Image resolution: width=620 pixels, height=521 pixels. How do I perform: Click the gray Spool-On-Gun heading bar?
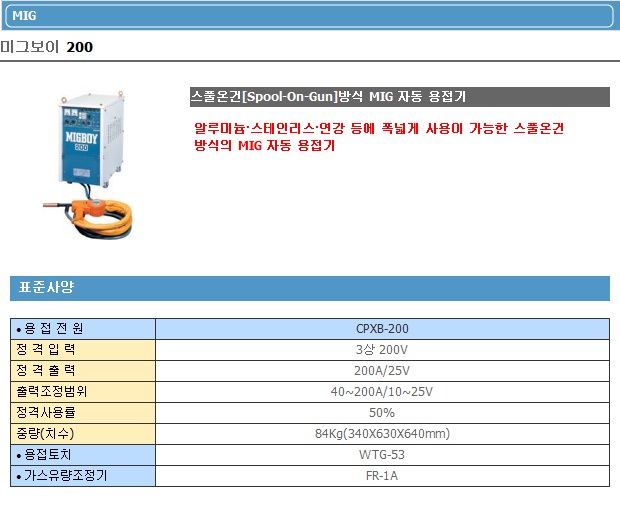tap(399, 97)
